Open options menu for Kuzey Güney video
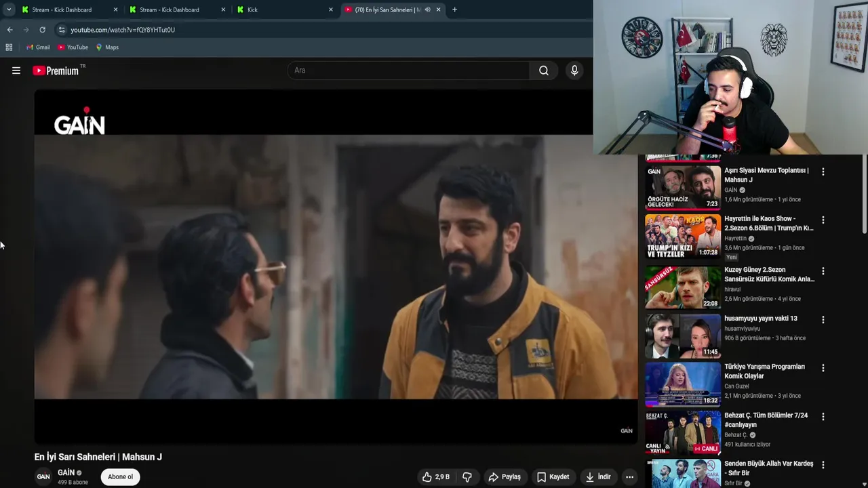Viewport: 868px width, 488px height. point(823,271)
